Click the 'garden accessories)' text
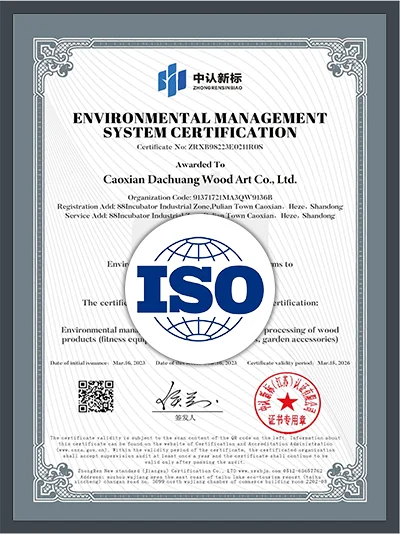Screen dimensions: 400x534 [301, 340]
